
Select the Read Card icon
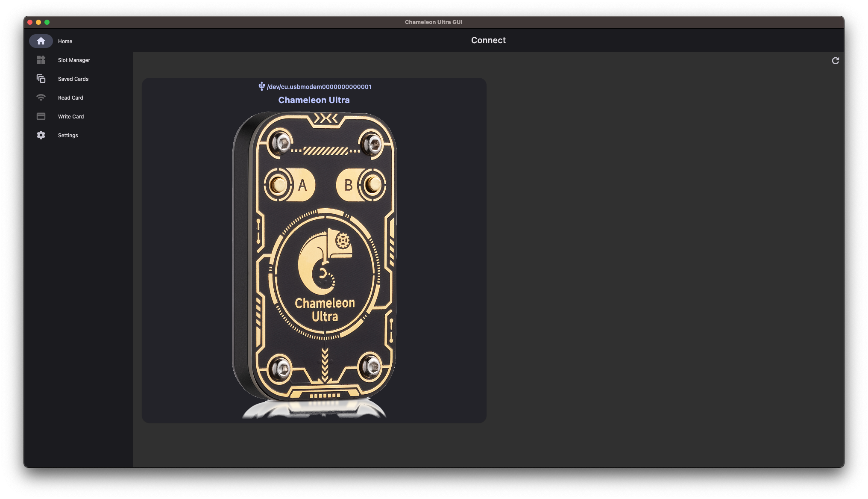coord(40,97)
